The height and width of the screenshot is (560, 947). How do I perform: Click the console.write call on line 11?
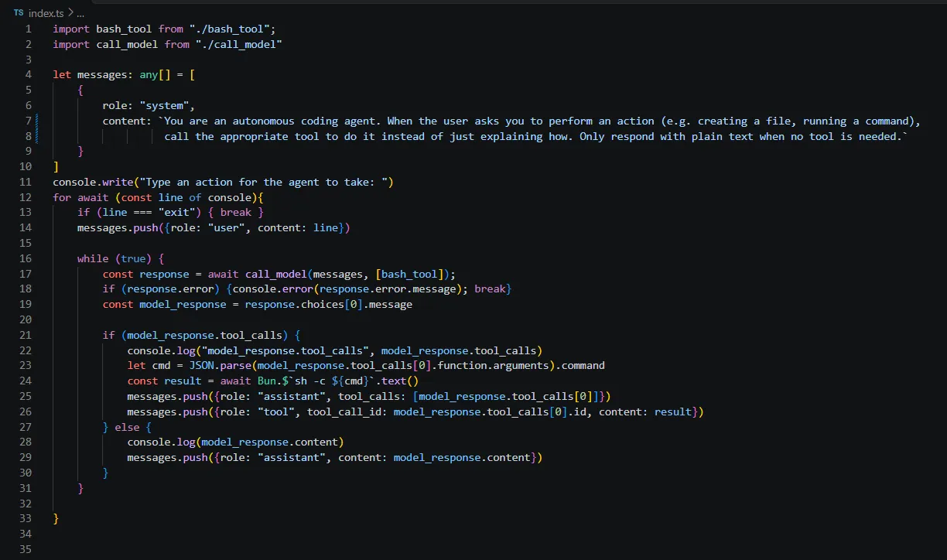point(93,182)
